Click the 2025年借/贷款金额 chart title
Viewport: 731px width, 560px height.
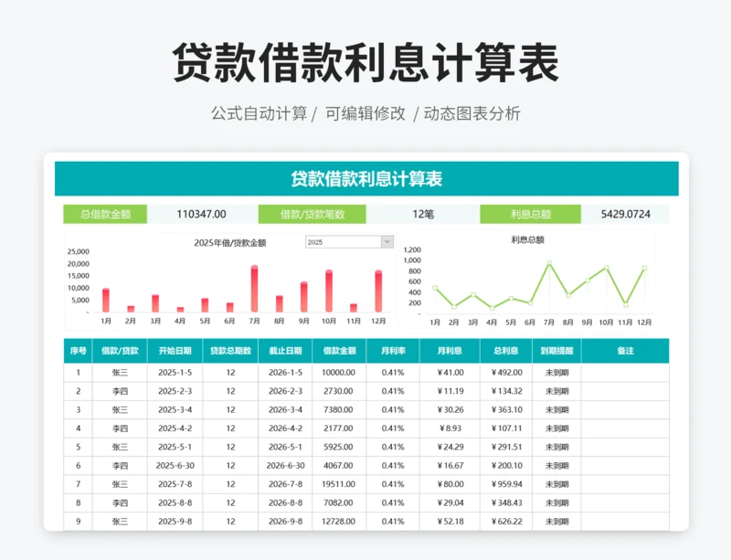230,242
